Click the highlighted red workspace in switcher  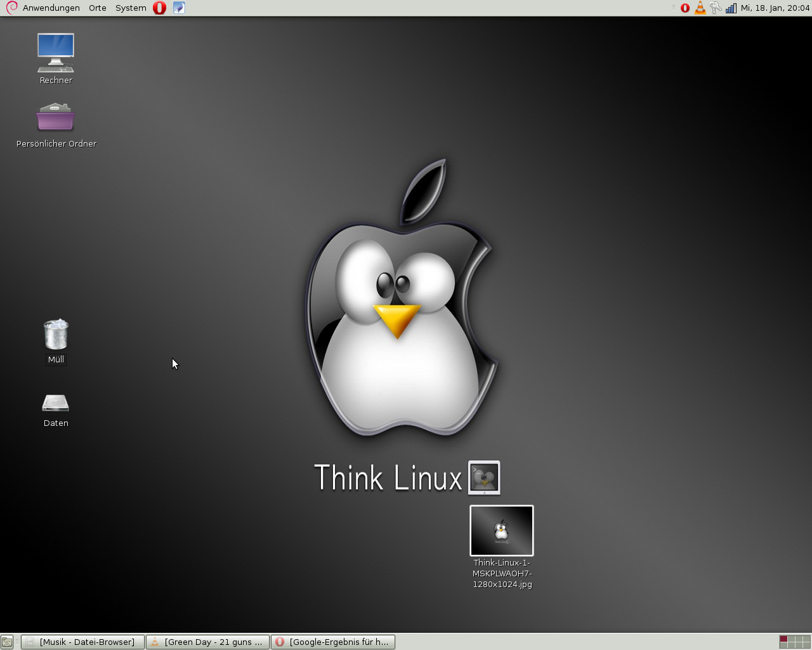point(783,639)
